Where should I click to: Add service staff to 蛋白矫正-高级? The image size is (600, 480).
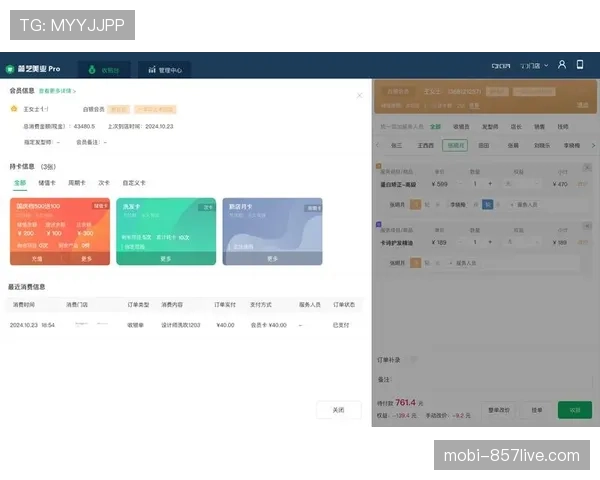(x=524, y=205)
